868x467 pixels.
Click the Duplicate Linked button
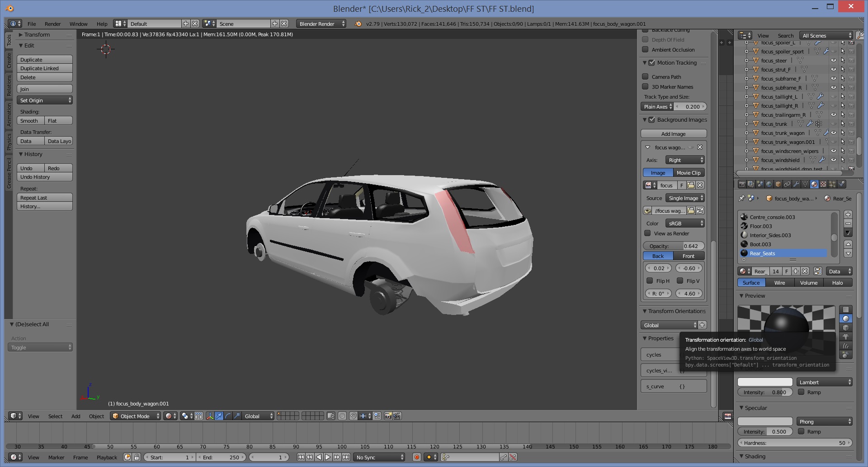tap(44, 68)
